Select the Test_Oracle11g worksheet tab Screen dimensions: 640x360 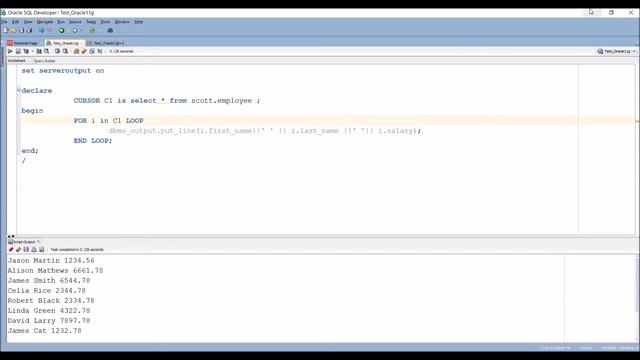click(64, 43)
